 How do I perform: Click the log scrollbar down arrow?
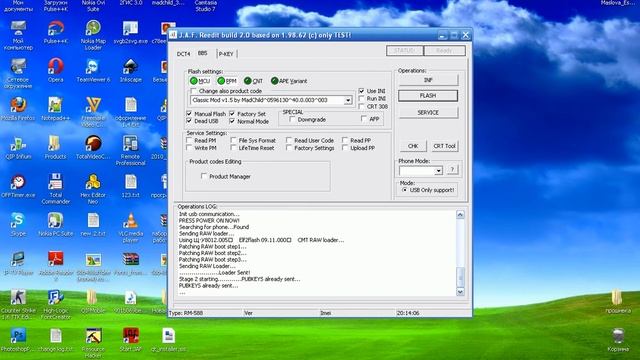pyautogui.click(x=460, y=291)
